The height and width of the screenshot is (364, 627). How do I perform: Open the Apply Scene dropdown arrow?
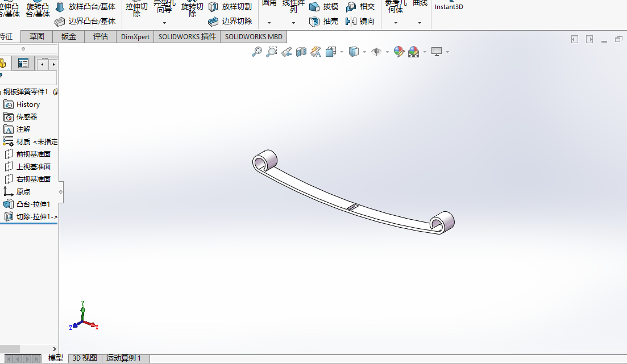(x=425, y=52)
